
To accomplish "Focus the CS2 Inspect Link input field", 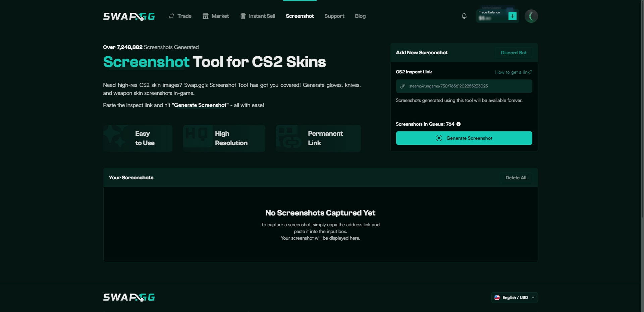I will [464, 86].
